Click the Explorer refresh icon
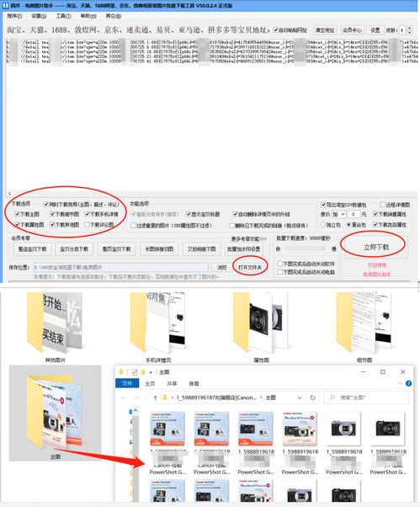 tap(312, 398)
